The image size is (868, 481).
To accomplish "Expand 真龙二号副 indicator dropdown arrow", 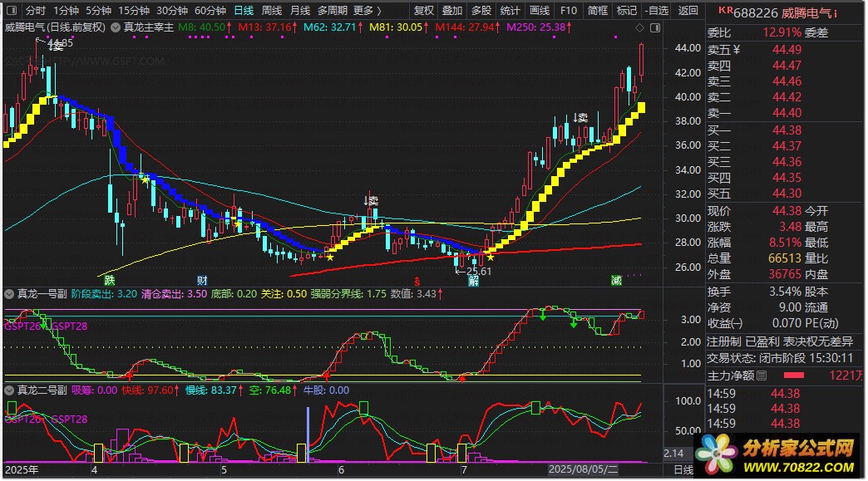I will 9,390.
